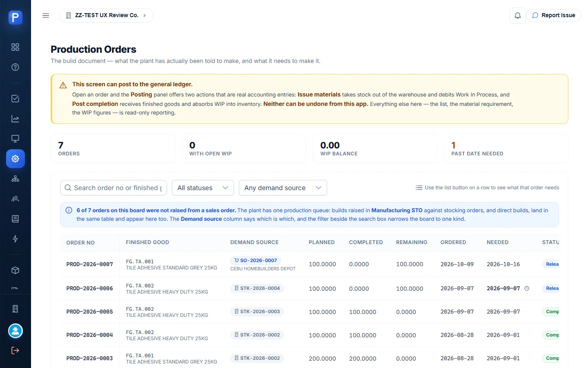
Task: Open the document list icon in sidebar
Action: click(16, 219)
